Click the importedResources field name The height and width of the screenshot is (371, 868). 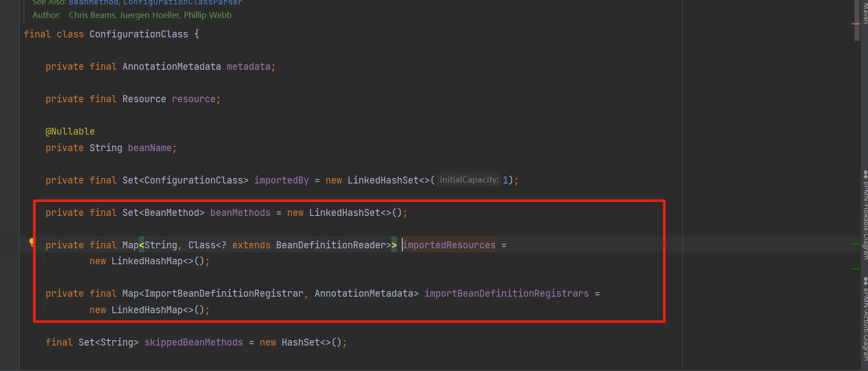pos(449,245)
